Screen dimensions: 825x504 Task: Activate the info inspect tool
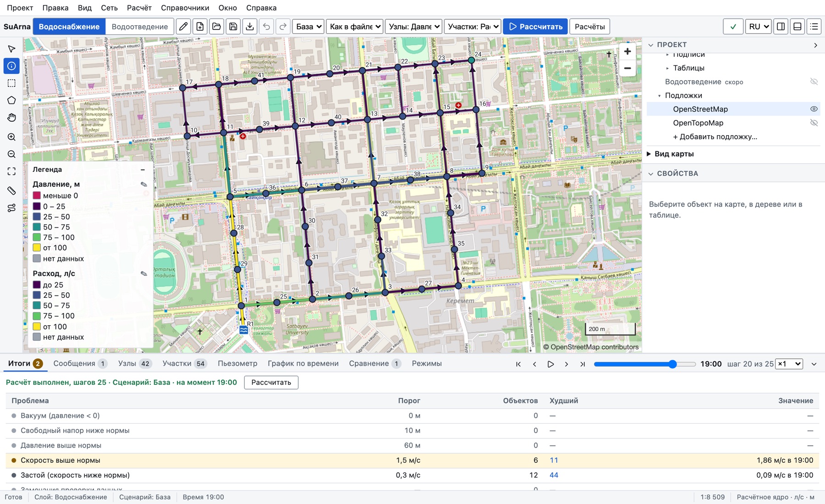11,66
